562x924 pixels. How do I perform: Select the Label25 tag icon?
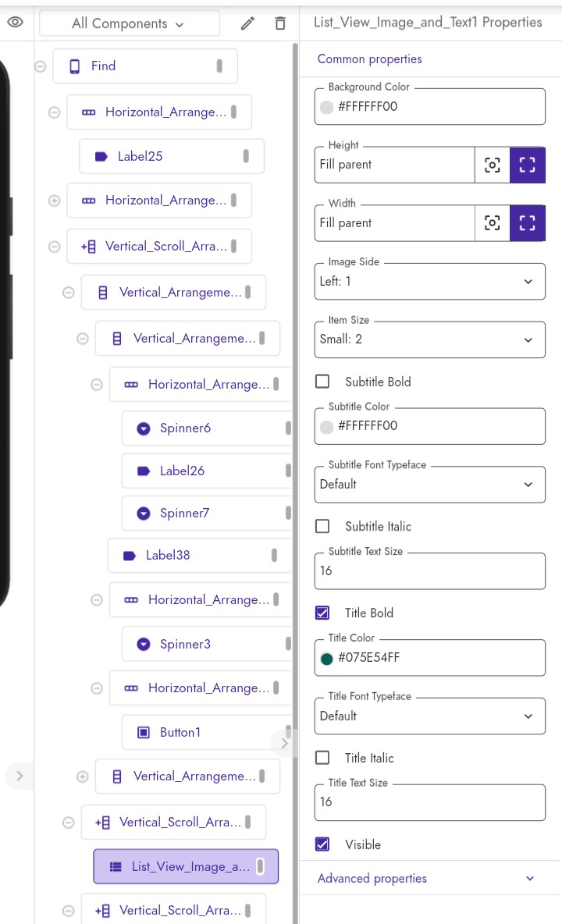tap(101, 157)
